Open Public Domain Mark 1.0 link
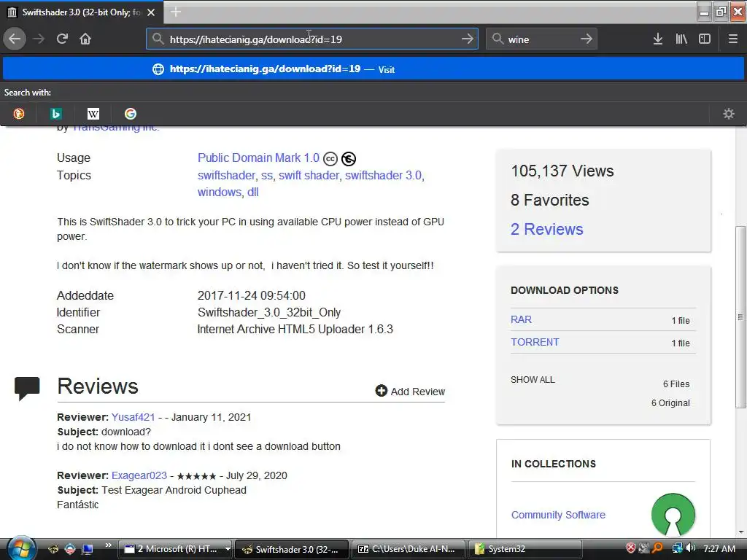The width and height of the screenshot is (747, 560). coord(258,157)
